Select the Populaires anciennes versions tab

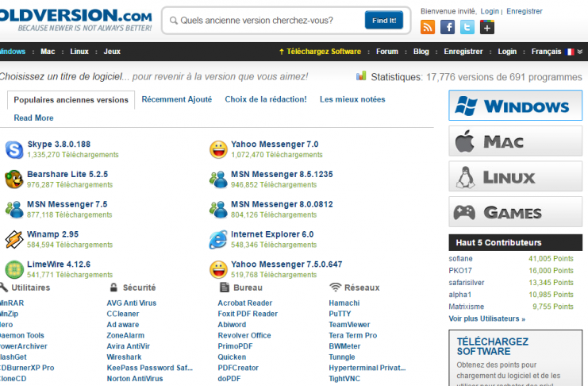pos(71,100)
